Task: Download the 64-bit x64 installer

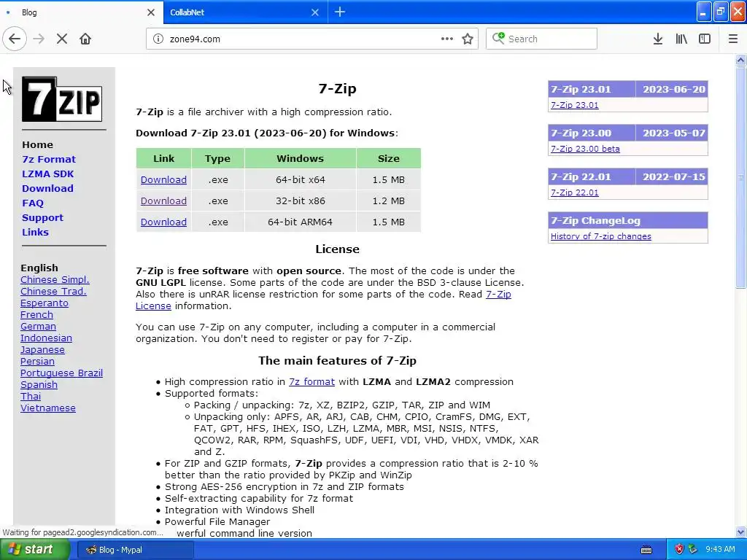Action: 163,179
